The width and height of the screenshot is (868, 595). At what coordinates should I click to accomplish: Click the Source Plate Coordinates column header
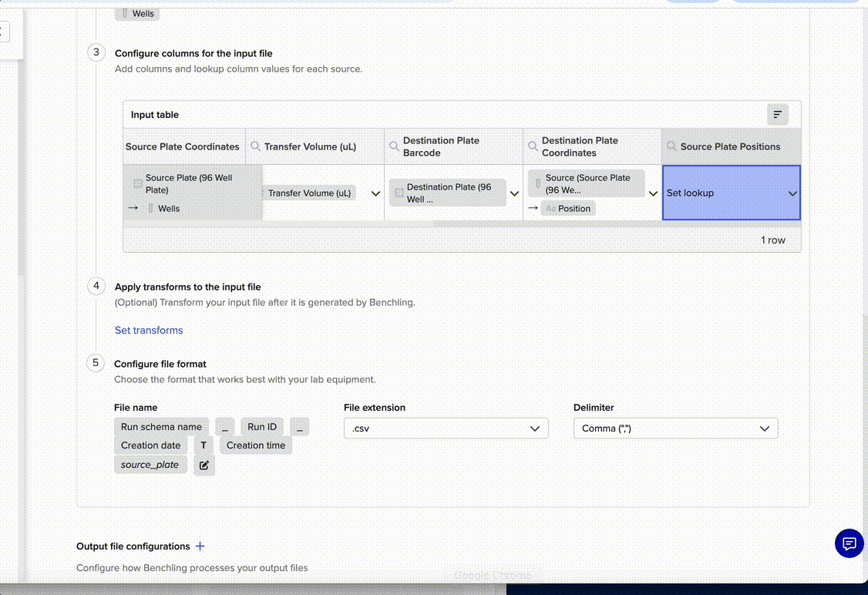tap(183, 146)
